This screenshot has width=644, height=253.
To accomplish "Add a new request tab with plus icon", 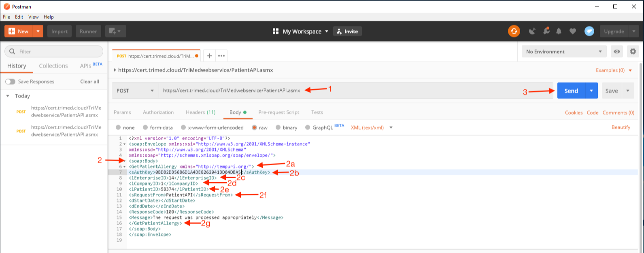I will pos(210,56).
